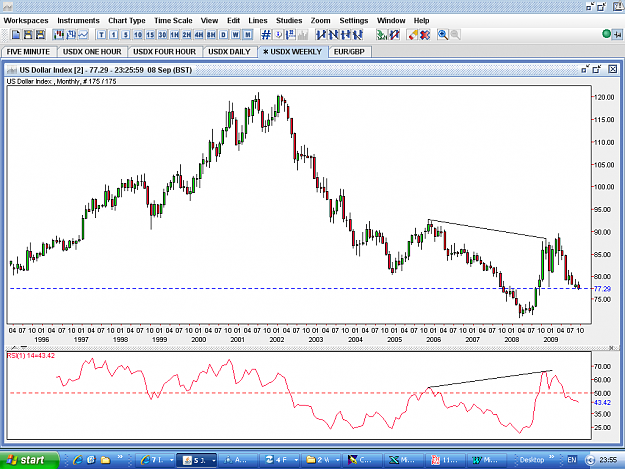Image resolution: width=625 pixels, height=469 pixels.
Task: Click the fourth blue line-drawing tool icon
Action: [358, 35]
